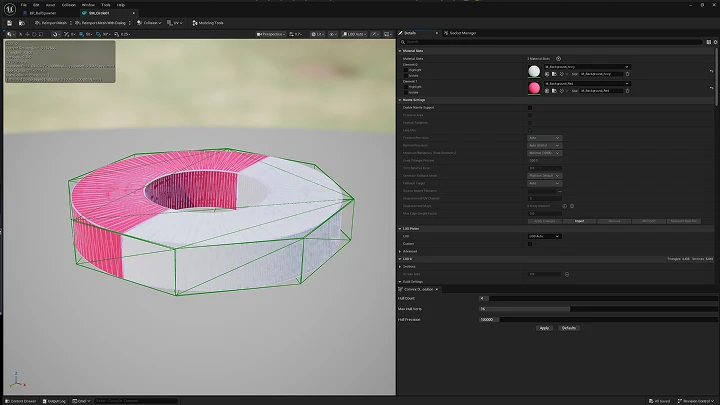The height and width of the screenshot is (405, 720).
Task: Enable Nanite Support checkbox
Action: (530, 108)
